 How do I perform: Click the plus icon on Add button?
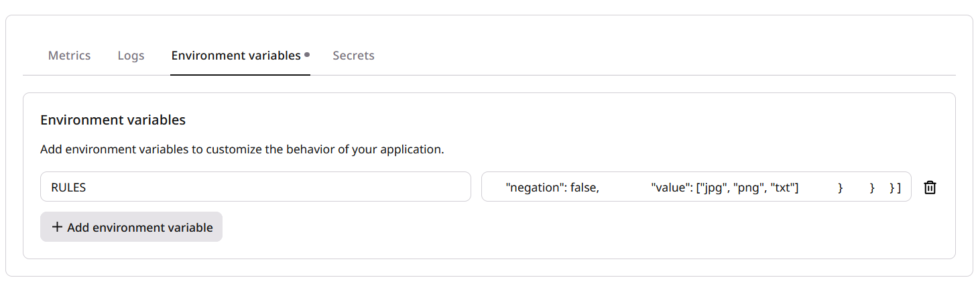coord(57,227)
